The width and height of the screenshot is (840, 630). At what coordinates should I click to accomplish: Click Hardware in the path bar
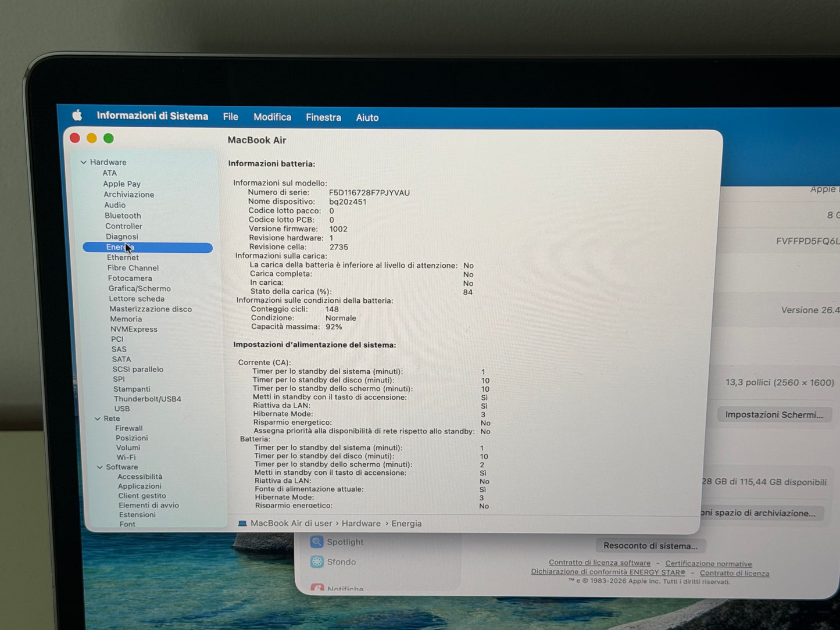361,523
